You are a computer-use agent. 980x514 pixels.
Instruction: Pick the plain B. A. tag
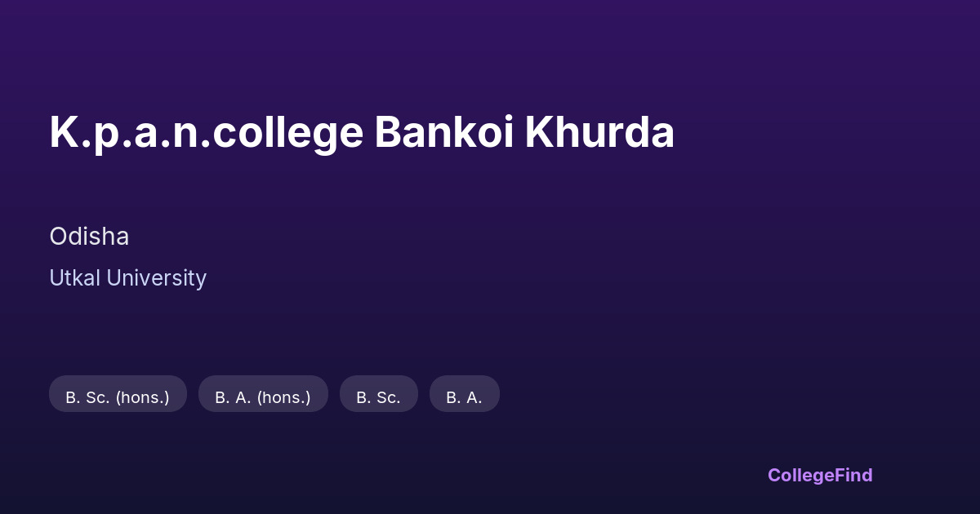464,397
